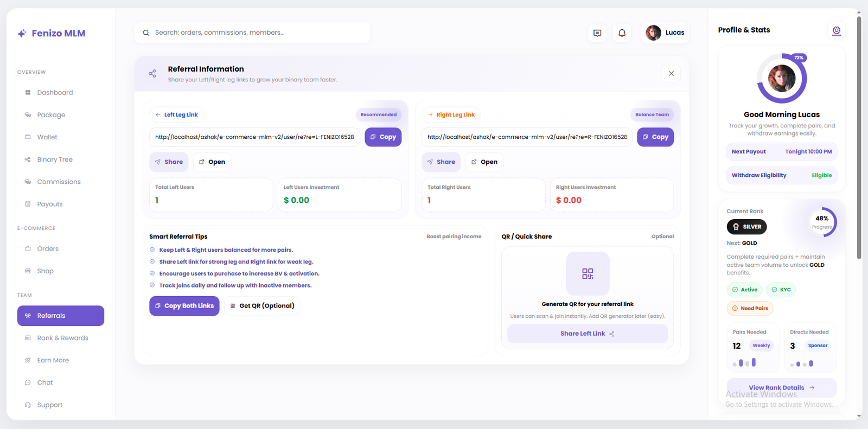Screen dimensions: 868x429
Task: Share the Left Leg link
Action: click(x=169, y=162)
